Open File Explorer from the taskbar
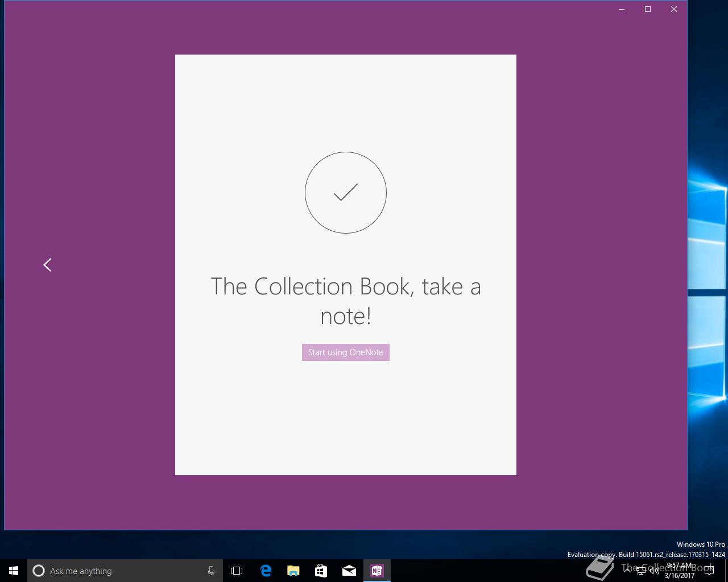The width and height of the screenshot is (728, 582). click(x=293, y=571)
